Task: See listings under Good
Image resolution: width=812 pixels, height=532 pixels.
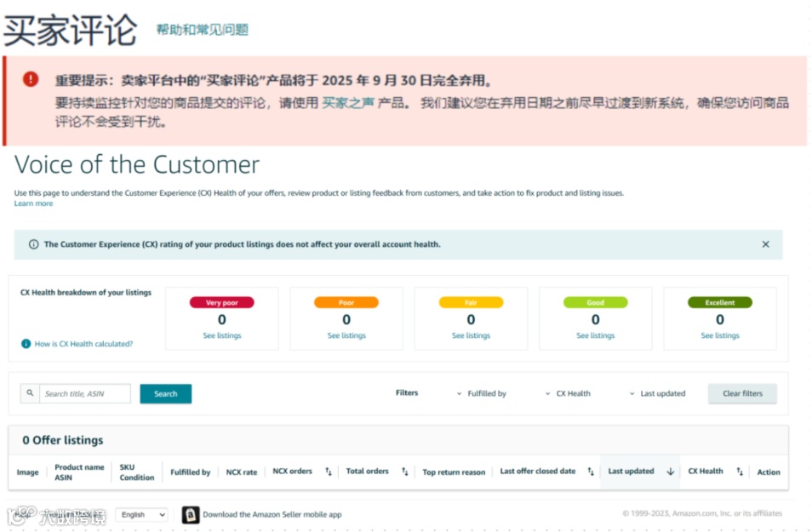Action: coord(596,335)
